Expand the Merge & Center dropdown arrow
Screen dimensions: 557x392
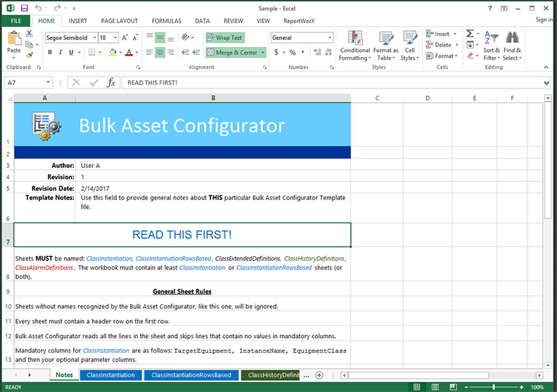tap(263, 53)
